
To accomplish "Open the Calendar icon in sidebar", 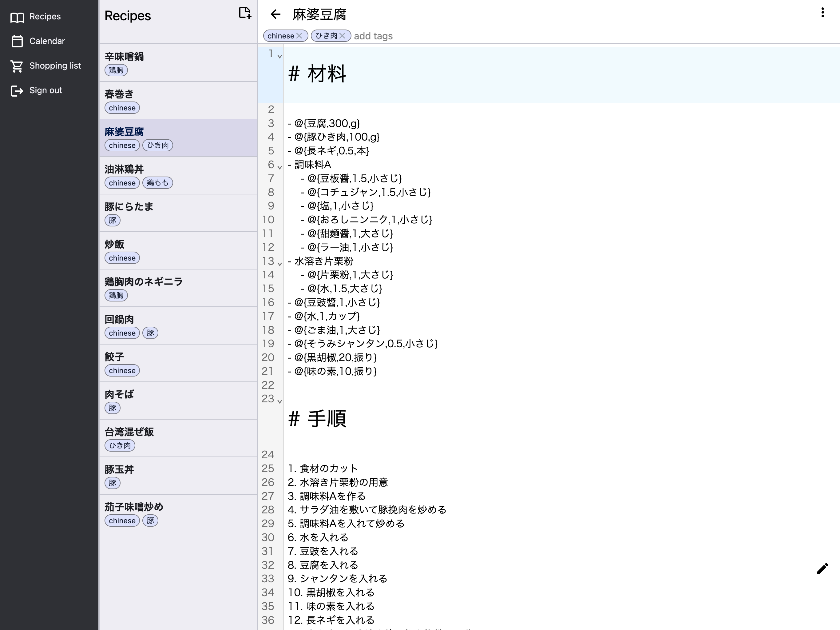I will point(17,41).
